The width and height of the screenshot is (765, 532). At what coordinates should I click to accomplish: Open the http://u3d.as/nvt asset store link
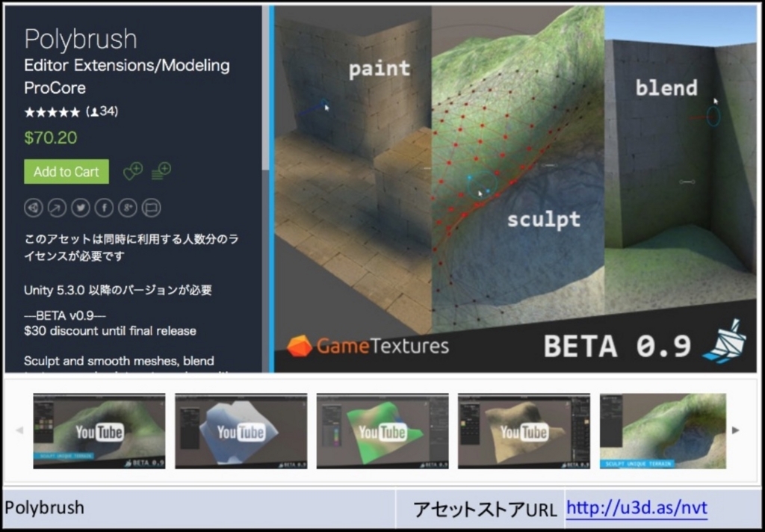[x=637, y=507]
